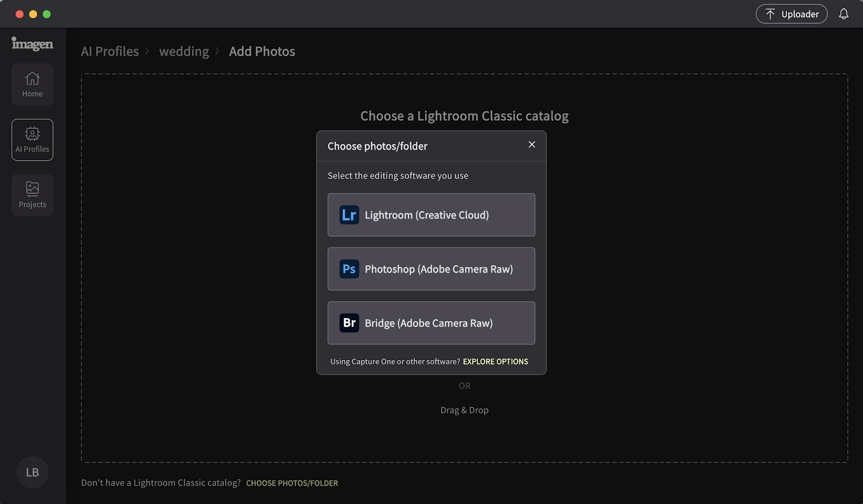863x504 pixels.
Task: Click the macOS green fullscreen button
Action: 47,14
